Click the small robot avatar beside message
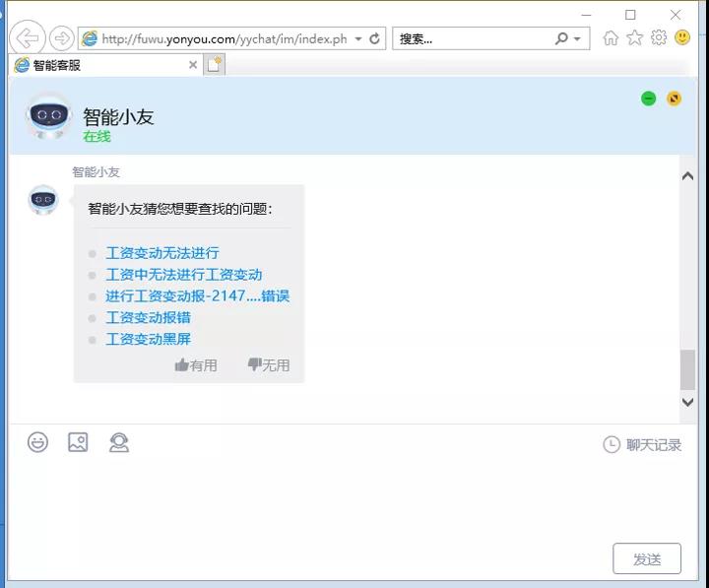 click(43, 200)
